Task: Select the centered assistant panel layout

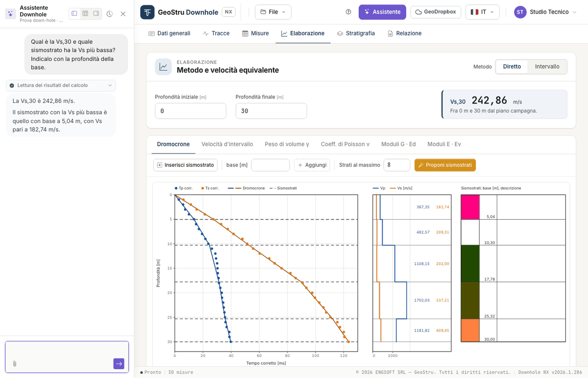Action: (x=85, y=14)
